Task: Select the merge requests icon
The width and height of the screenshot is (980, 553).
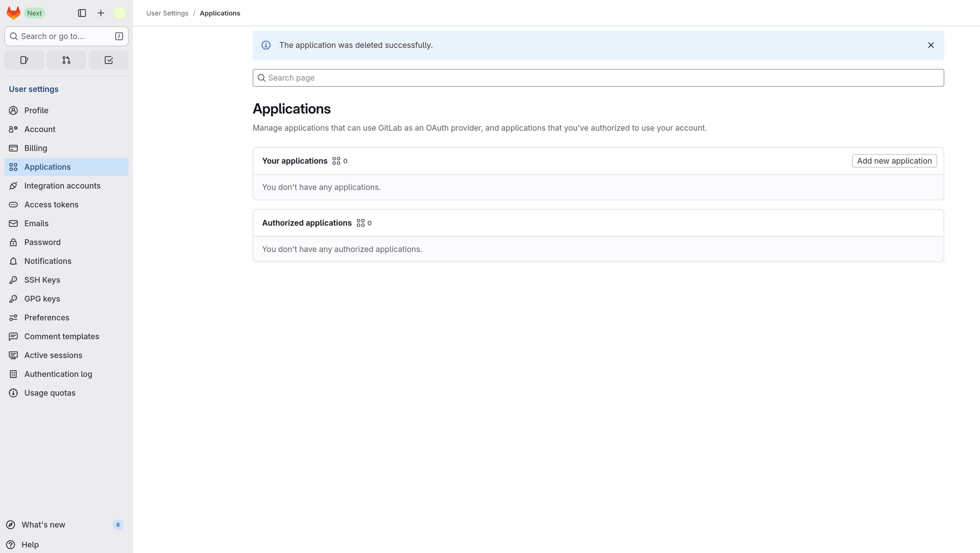Action: [66, 60]
